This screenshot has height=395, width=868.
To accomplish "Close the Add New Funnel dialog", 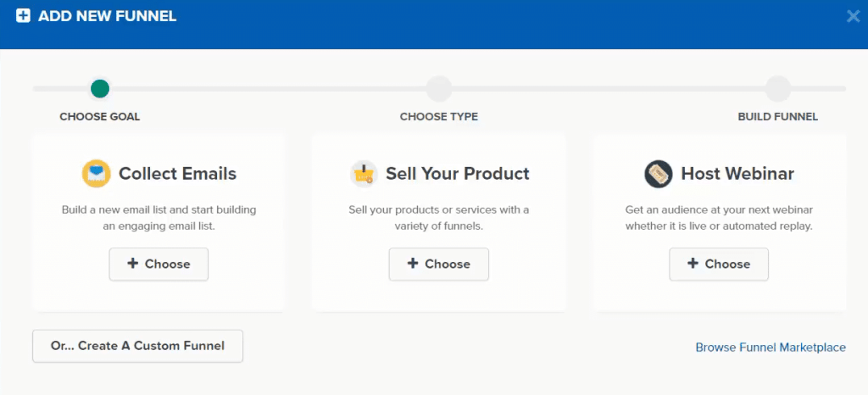I will point(853,16).
